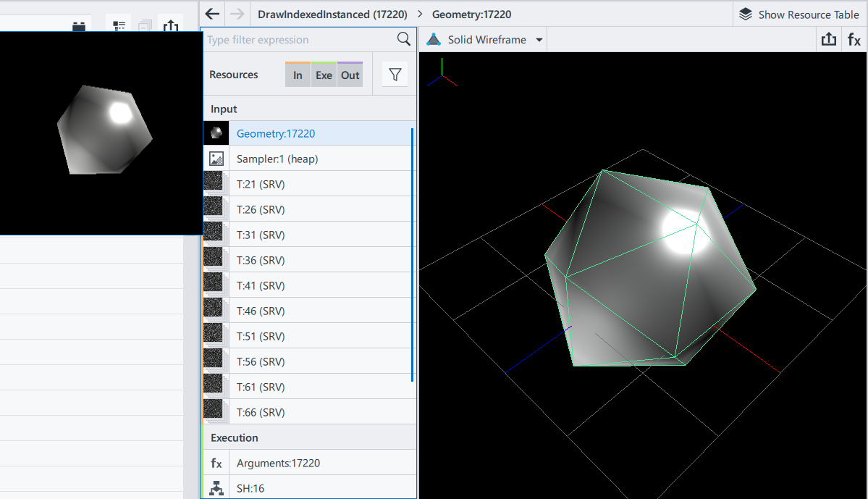Click the export icon in geometry toolbar

coord(829,40)
